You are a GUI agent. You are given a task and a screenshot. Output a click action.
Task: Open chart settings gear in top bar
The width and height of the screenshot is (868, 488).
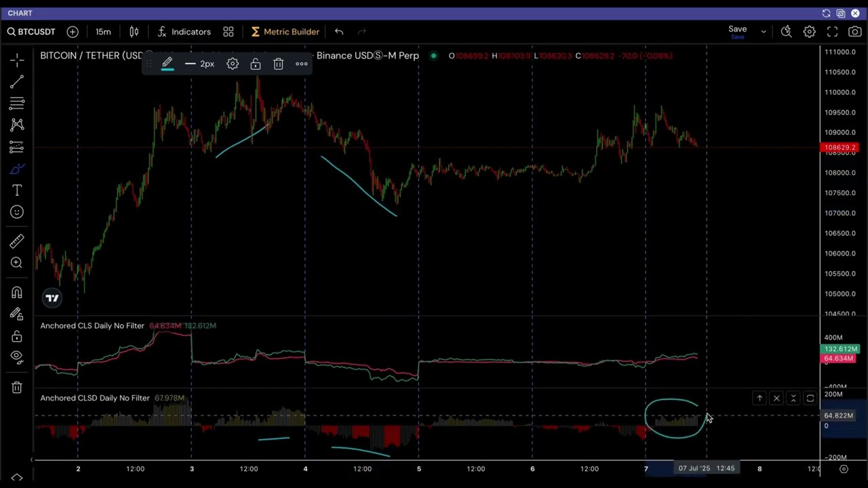pyautogui.click(x=809, y=32)
